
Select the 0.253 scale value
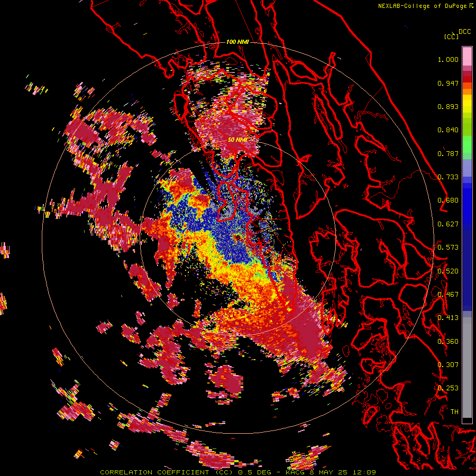point(448,388)
